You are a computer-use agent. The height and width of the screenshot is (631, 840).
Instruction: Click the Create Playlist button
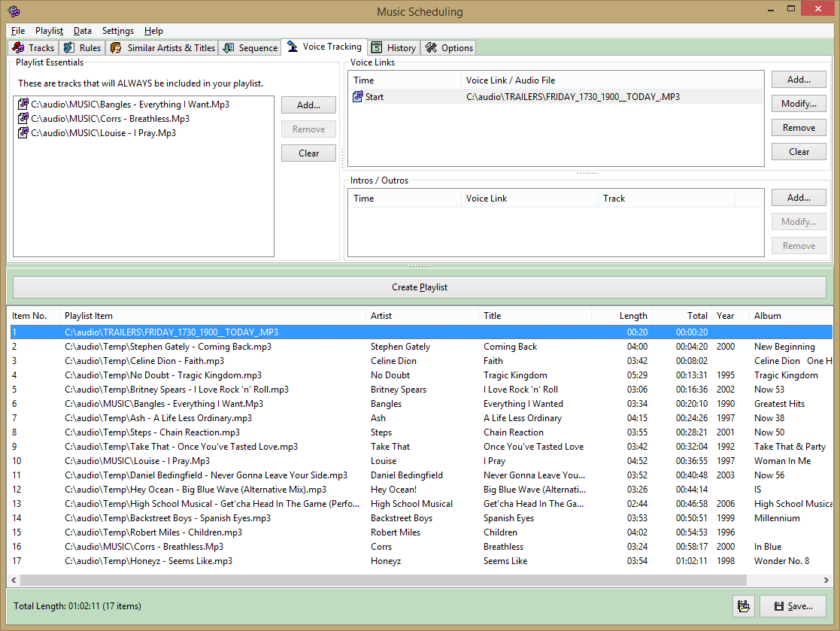[x=420, y=287]
